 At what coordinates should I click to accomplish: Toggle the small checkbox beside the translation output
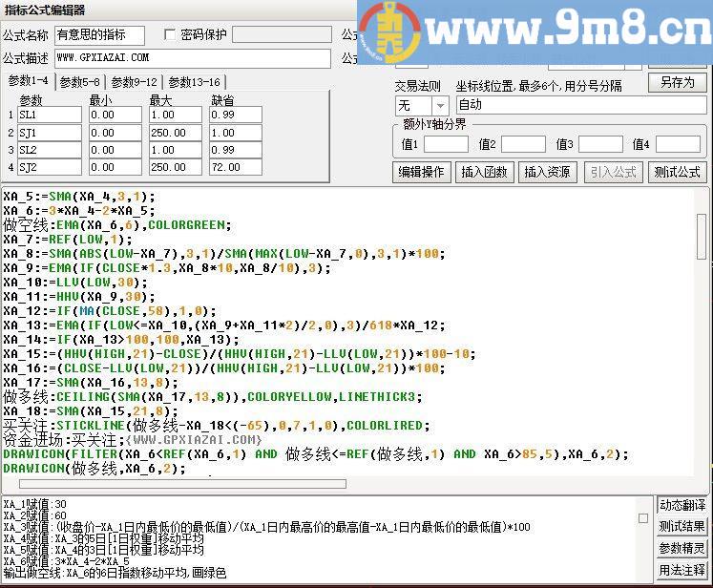pyautogui.click(x=643, y=518)
